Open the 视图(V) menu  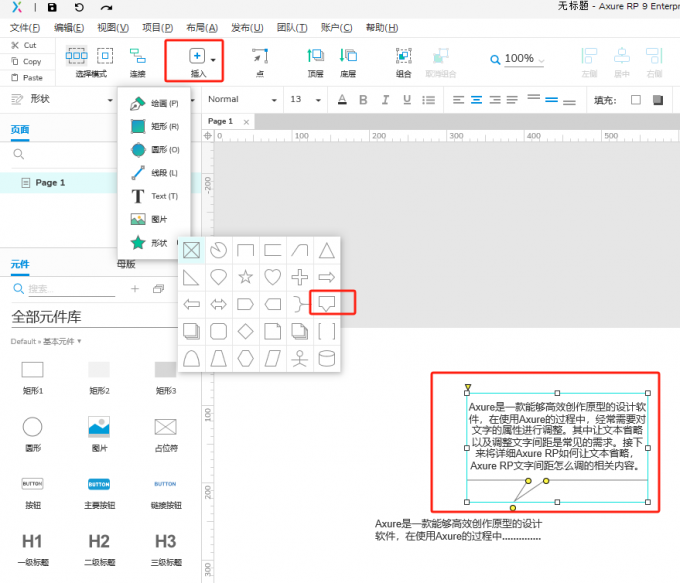coord(113,28)
